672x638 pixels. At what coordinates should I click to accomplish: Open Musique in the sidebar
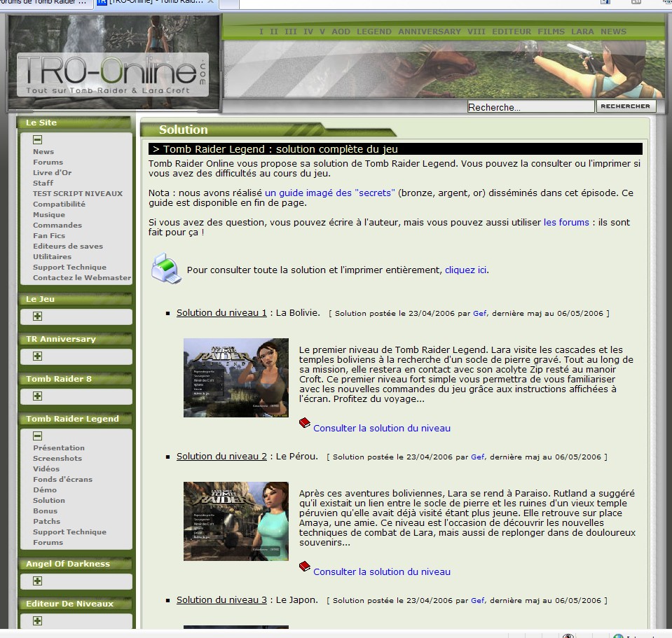click(49, 214)
